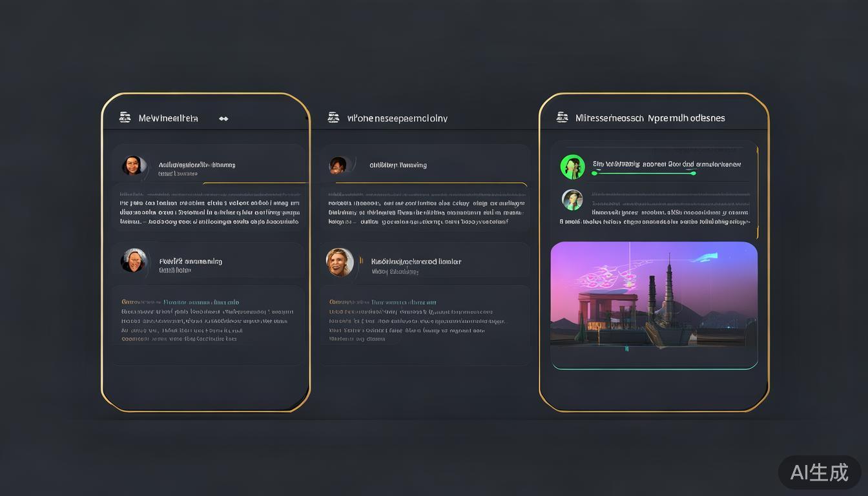Click the double-diamond icon near "MeWineeilteia" title
The width and height of the screenshot is (868, 496).
(223, 118)
